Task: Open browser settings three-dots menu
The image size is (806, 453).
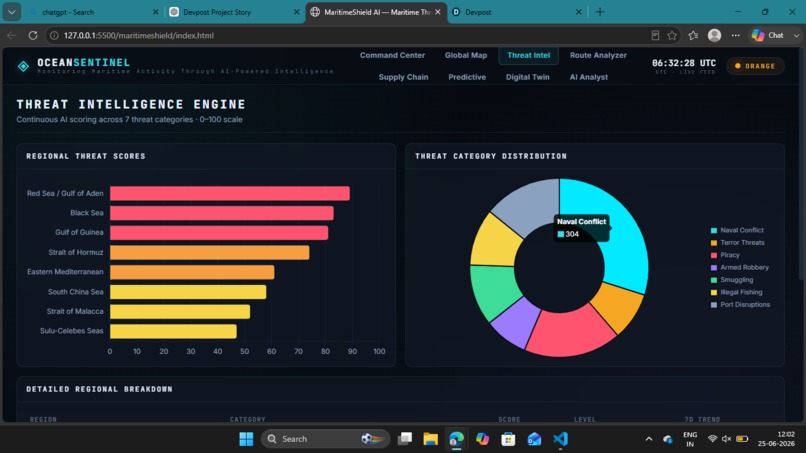Action: (736, 35)
